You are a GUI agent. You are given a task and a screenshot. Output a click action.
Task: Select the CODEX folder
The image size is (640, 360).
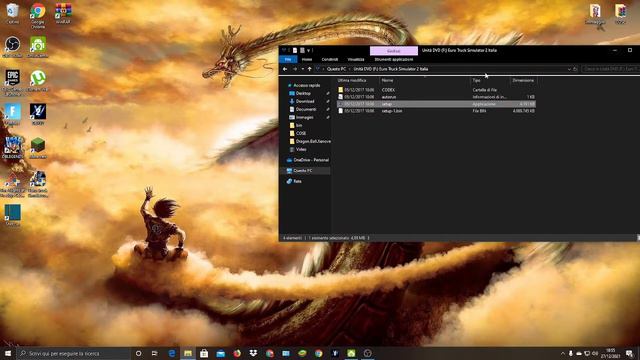coord(436,90)
